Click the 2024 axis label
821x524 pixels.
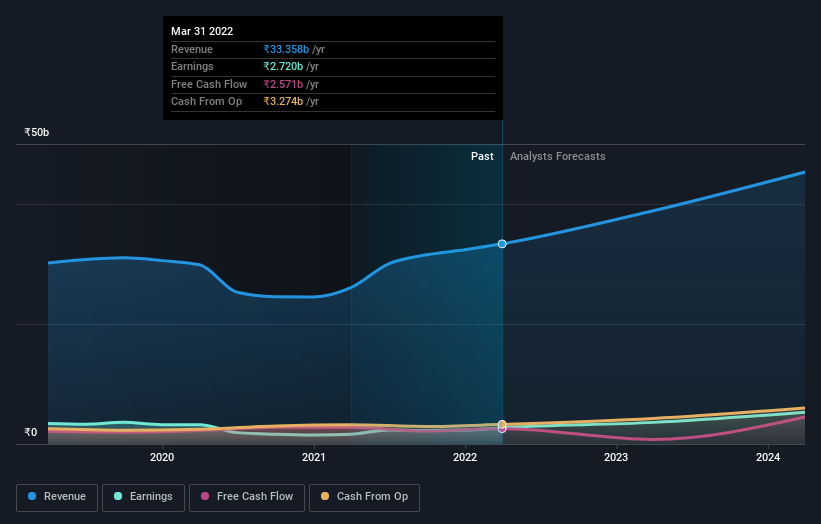(768, 457)
